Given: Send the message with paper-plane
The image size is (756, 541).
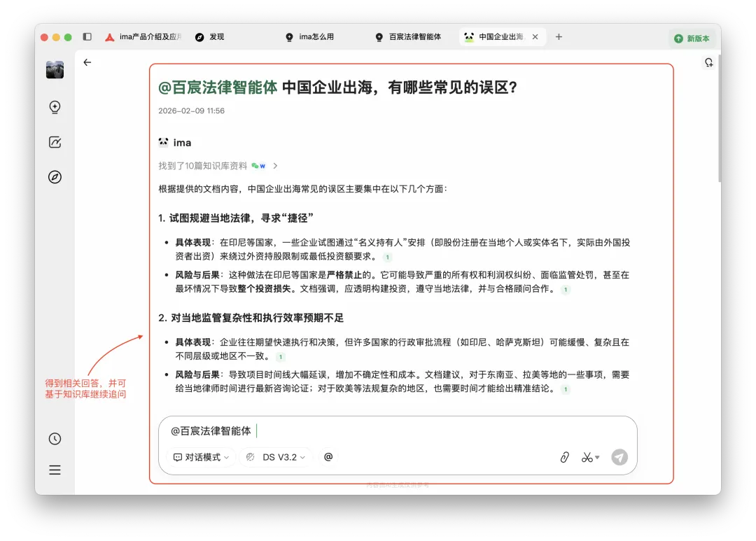Looking at the screenshot, I should coord(619,457).
